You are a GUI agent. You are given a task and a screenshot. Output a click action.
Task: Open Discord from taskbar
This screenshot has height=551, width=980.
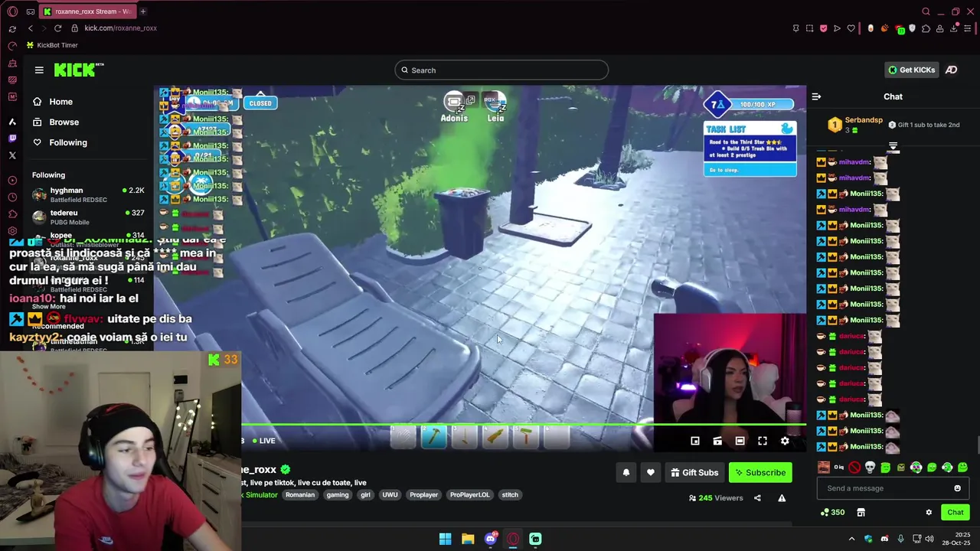[x=491, y=539]
